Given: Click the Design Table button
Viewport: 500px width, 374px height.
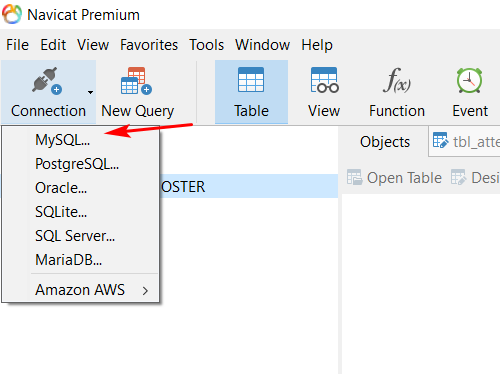Looking at the screenshot, I should click(x=475, y=177).
